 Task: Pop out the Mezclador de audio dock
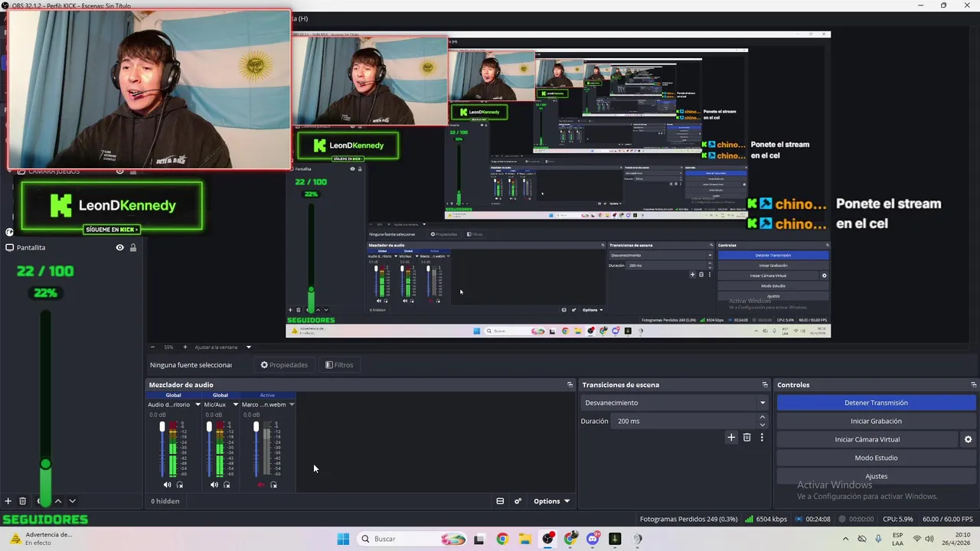[x=570, y=385]
